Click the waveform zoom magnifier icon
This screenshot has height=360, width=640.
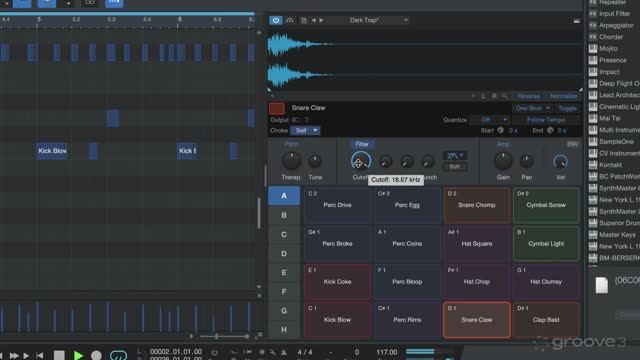pyautogui.click(x=505, y=96)
